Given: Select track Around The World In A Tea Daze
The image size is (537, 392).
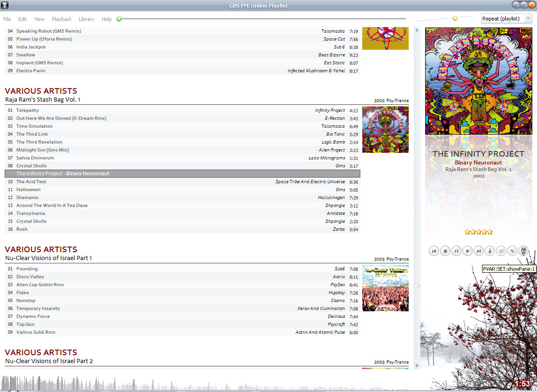Looking at the screenshot, I should click(183, 206).
